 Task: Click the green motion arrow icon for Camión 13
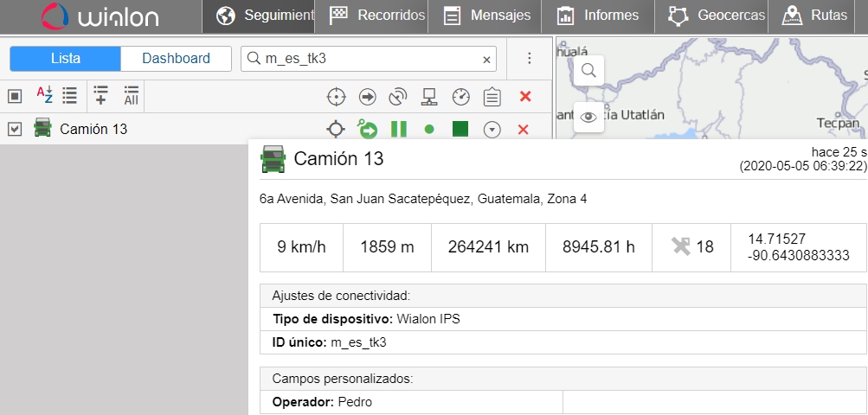pyautogui.click(x=367, y=130)
